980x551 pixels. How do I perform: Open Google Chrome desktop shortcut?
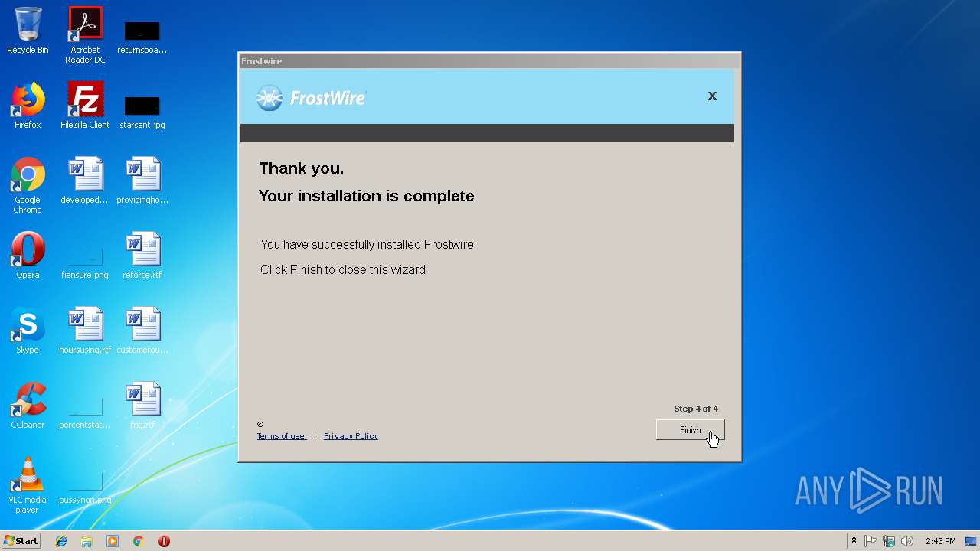point(28,186)
